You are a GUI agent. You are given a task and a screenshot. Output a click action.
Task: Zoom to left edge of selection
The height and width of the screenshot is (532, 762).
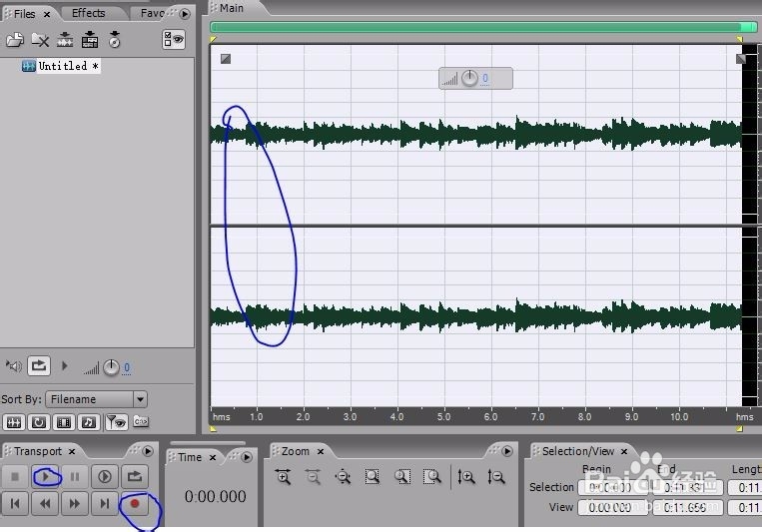(x=402, y=477)
